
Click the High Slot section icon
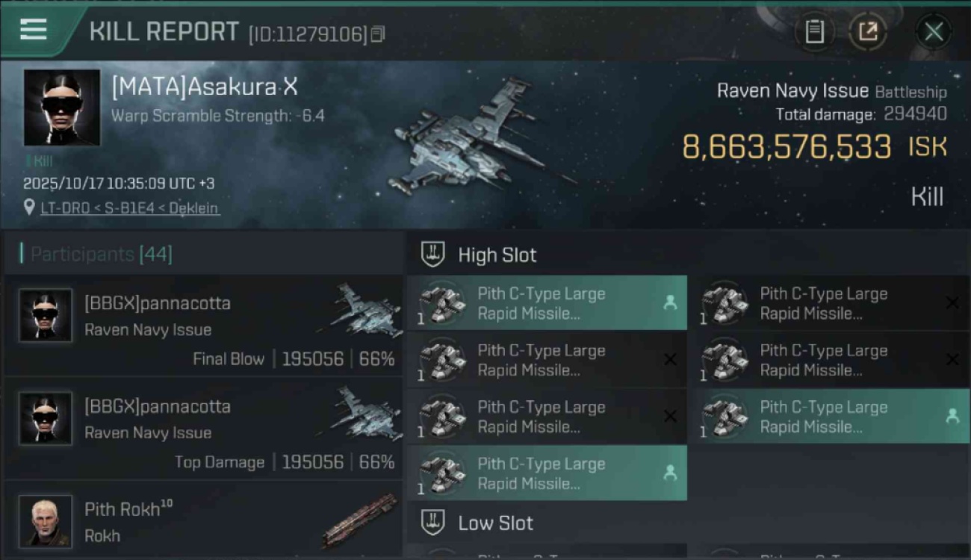click(433, 255)
